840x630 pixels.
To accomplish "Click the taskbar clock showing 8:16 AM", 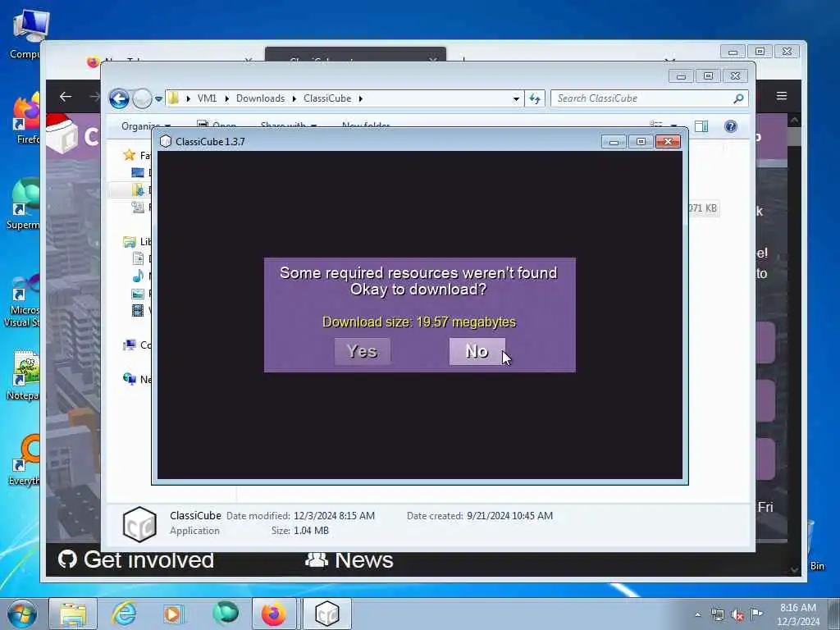I will click(797, 614).
